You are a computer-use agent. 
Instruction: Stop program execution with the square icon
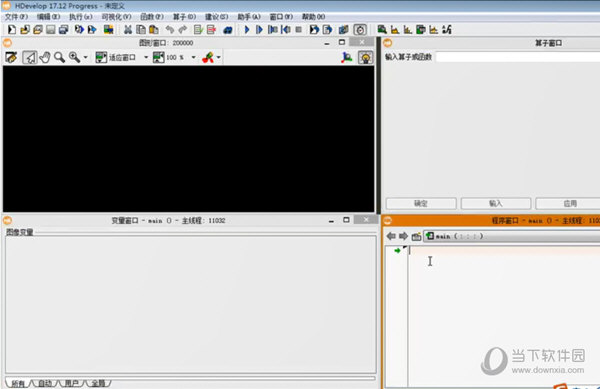click(x=299, y=29)
